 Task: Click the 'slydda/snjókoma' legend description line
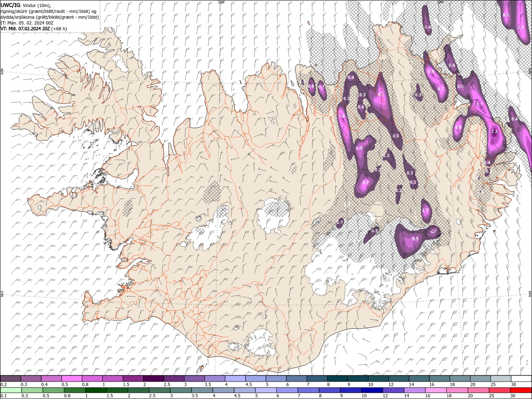49,17
